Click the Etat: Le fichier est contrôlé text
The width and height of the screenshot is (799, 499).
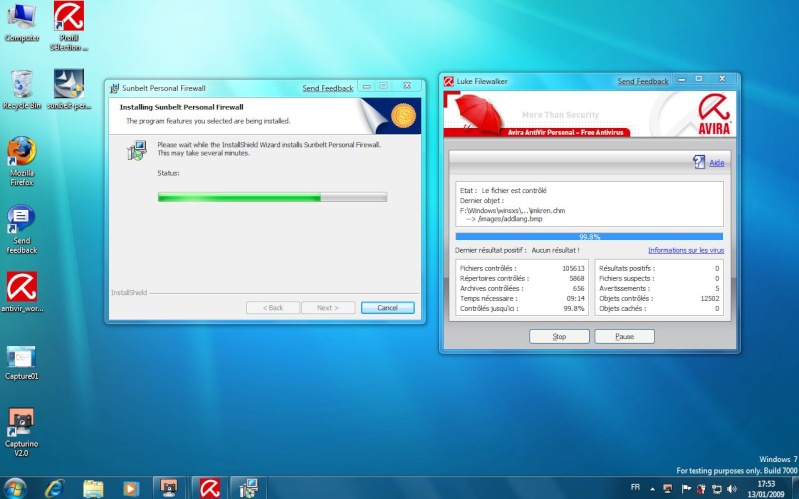[503, 191]
